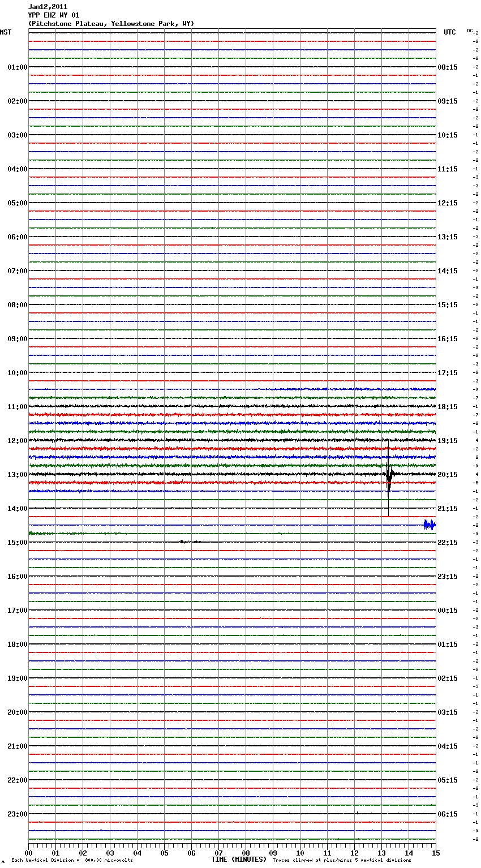Click the blue signal burst near minute 14.7
481x868 pixels.
430,525
